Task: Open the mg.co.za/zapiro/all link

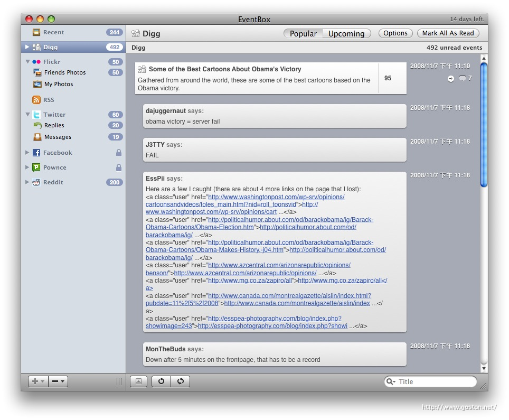Action: [x=250, y=281]
